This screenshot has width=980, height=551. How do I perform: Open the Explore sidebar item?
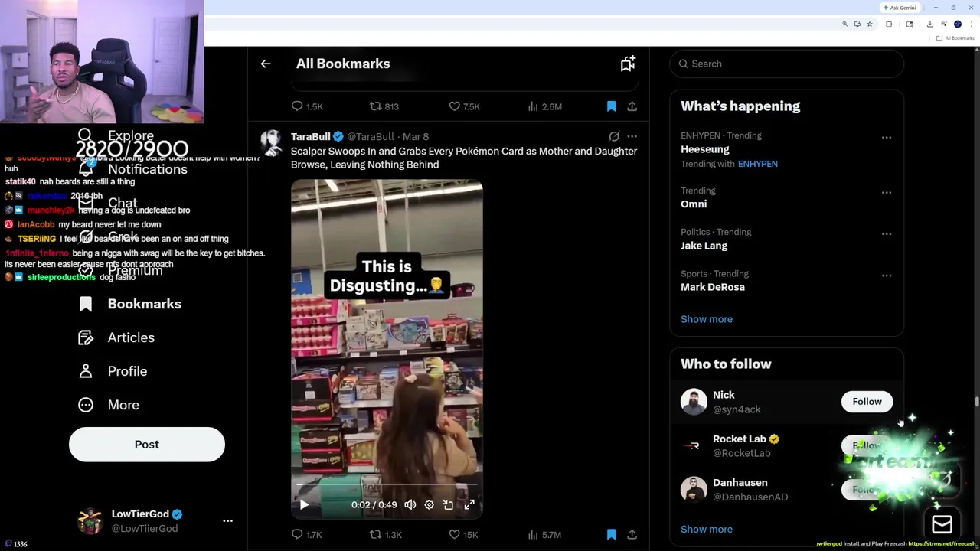click(116, 135)
